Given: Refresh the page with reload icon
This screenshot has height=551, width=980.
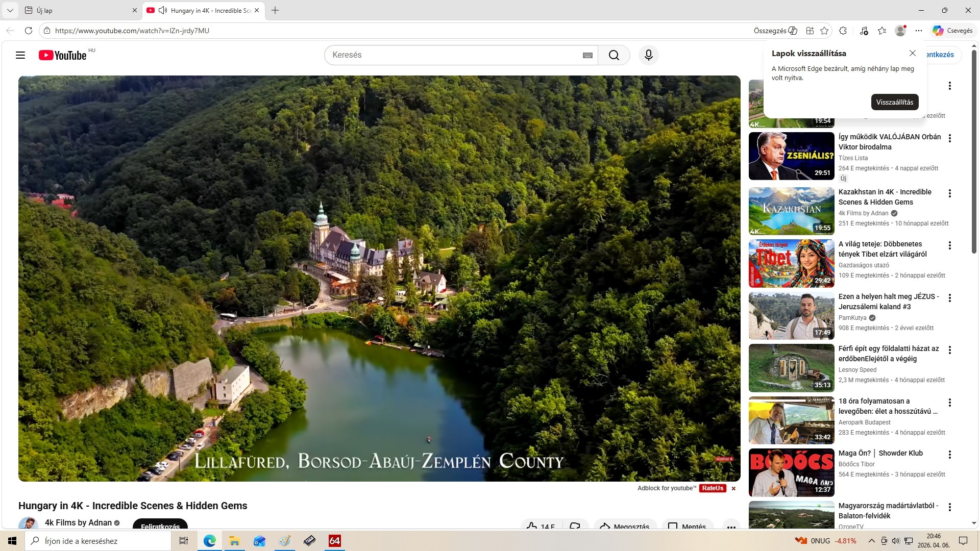Looking at the screenshot, I should pos(29,31).
